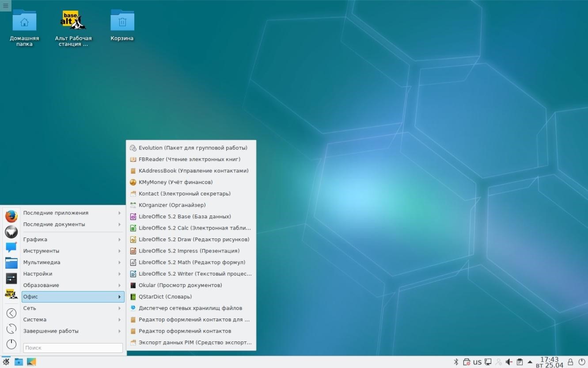
Task: Open the Корзина trash desktop icon
Action: [122, 26]
